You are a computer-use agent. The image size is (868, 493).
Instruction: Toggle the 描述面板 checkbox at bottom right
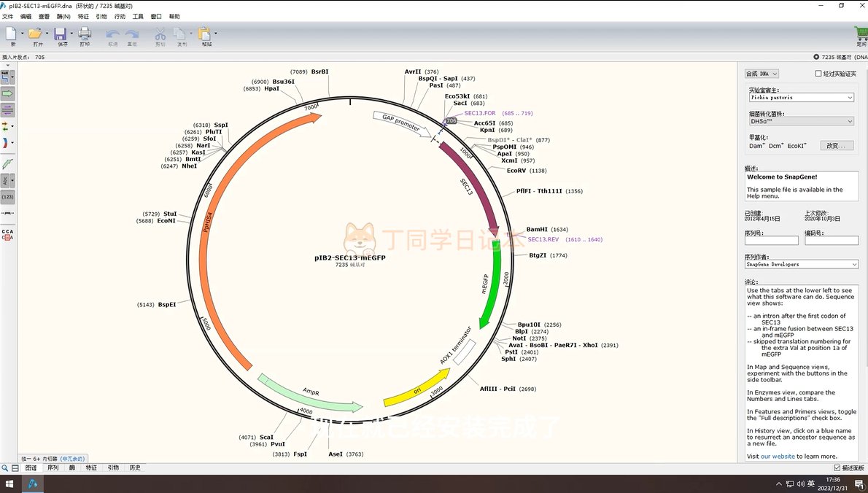[837, 467]
